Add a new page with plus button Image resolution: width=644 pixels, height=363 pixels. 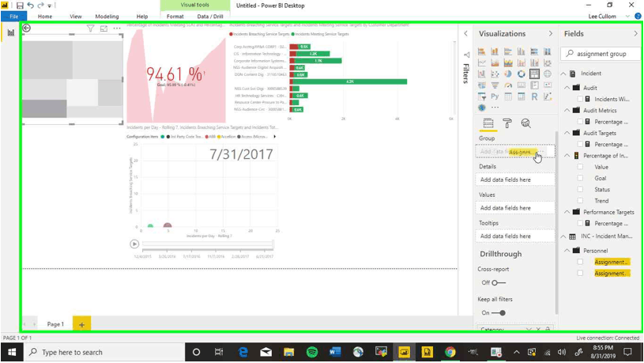tap(81, 324)
